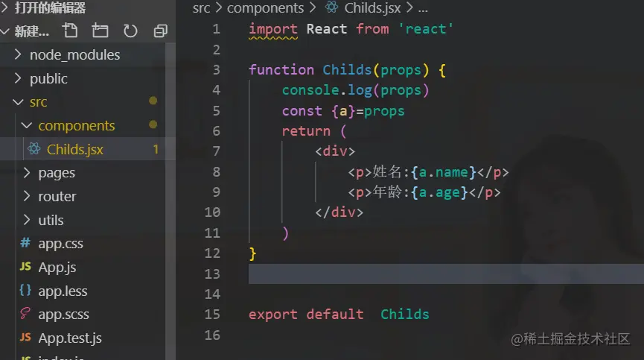Select the components folder name
644x360 pixels.
77,126
